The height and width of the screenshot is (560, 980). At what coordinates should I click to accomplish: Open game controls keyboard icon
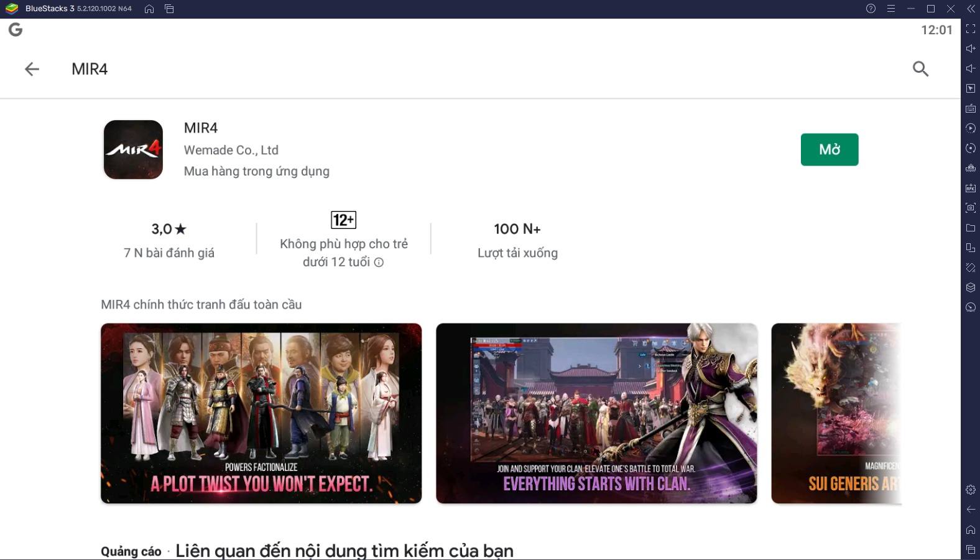pos(971,108)
